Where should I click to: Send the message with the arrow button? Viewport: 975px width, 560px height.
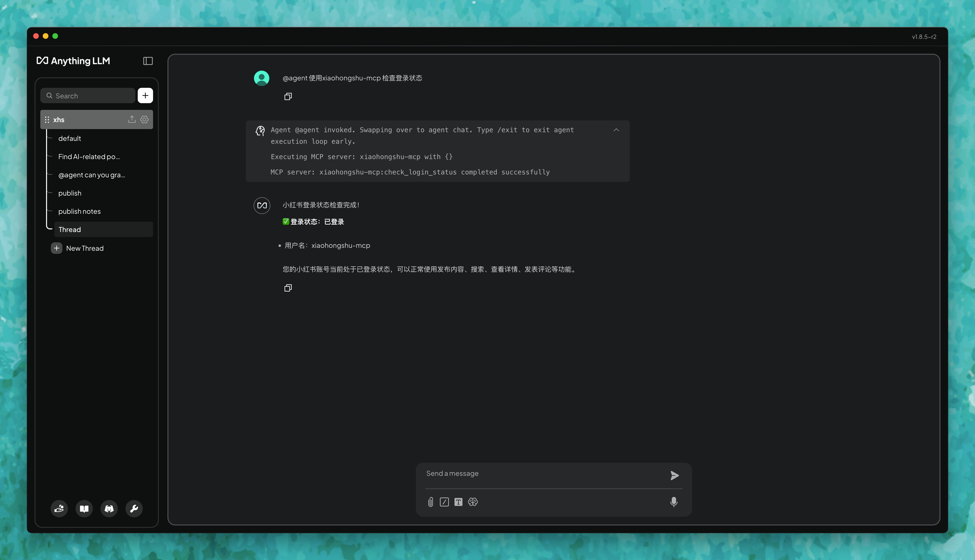(674, 476)
